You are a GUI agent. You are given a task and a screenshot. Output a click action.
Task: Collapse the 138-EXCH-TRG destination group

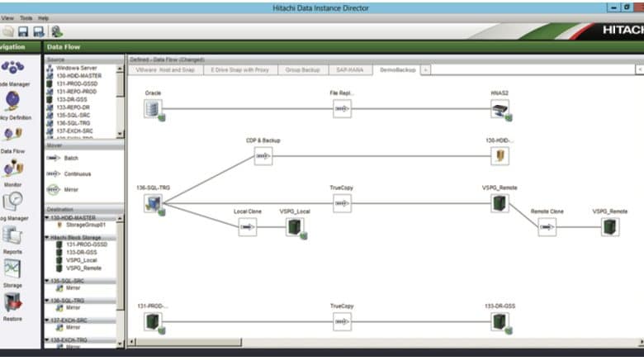47,340
